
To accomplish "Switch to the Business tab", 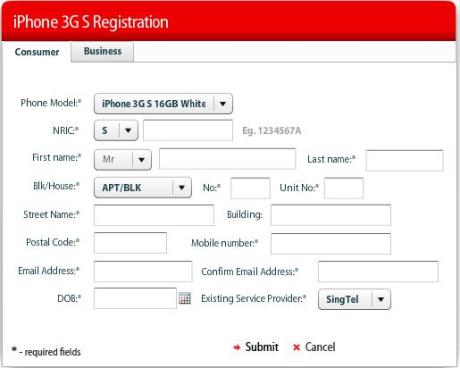I will [103, 51].
